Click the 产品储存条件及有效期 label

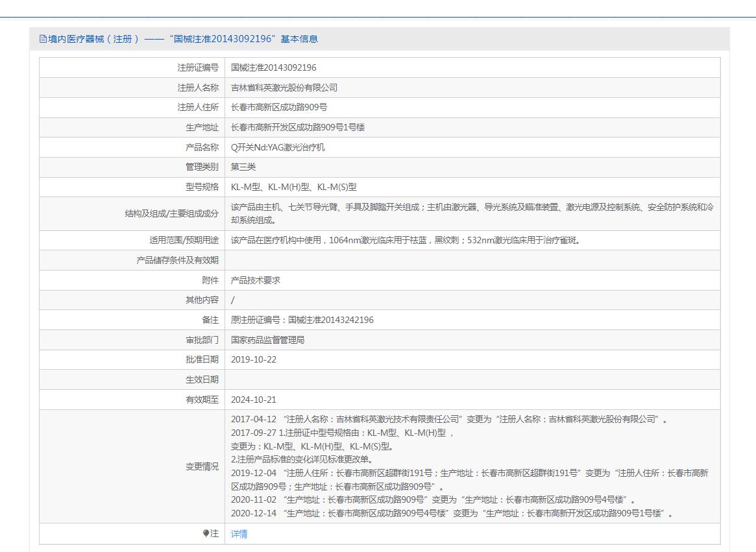[177, 260]
